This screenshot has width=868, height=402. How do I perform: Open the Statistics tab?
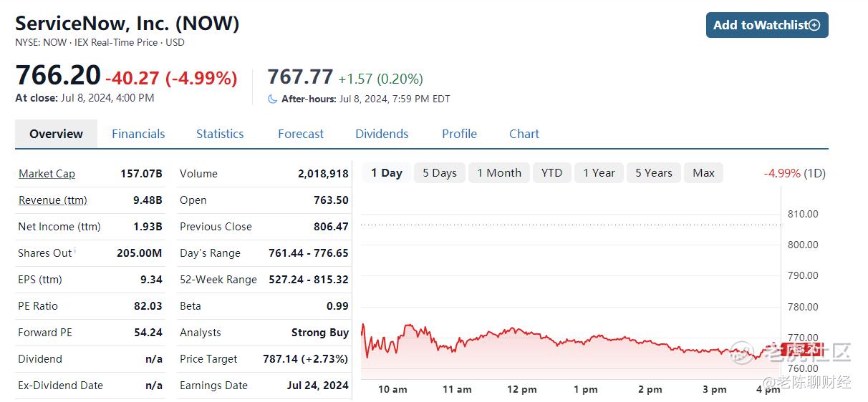tap(220, 134)
